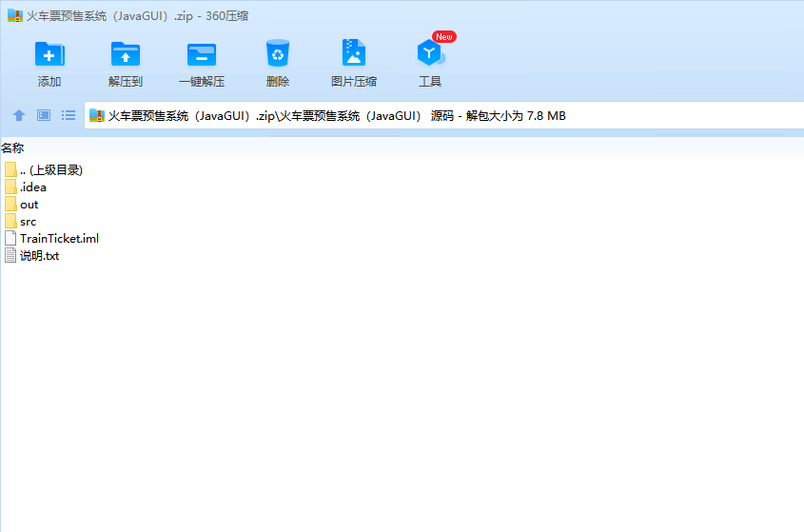Viewport: 804px width, 532px height.
Task: Click the 解压到 (Extract to) icon
Action: pos(125,63)
